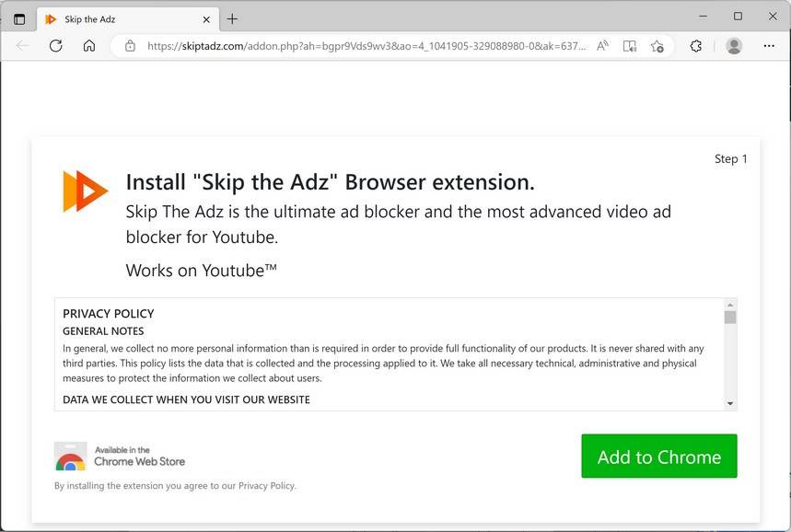Viewport: 791px width, 532px height.
Task: Select the Skip the Adz tab
Action: pos(128,19)
